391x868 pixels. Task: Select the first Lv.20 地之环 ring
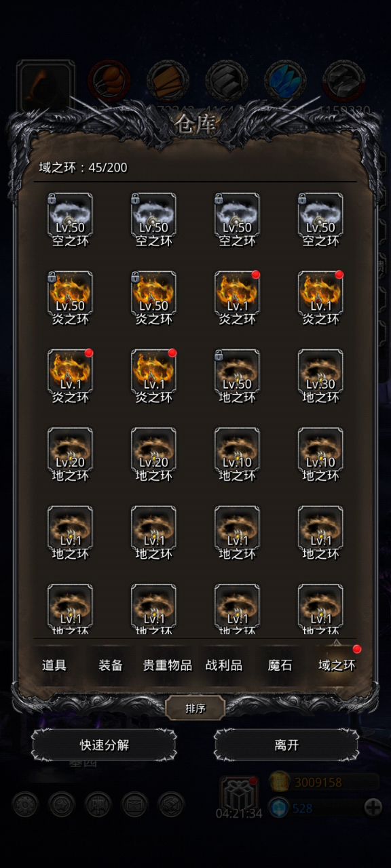tap(70, 450)
